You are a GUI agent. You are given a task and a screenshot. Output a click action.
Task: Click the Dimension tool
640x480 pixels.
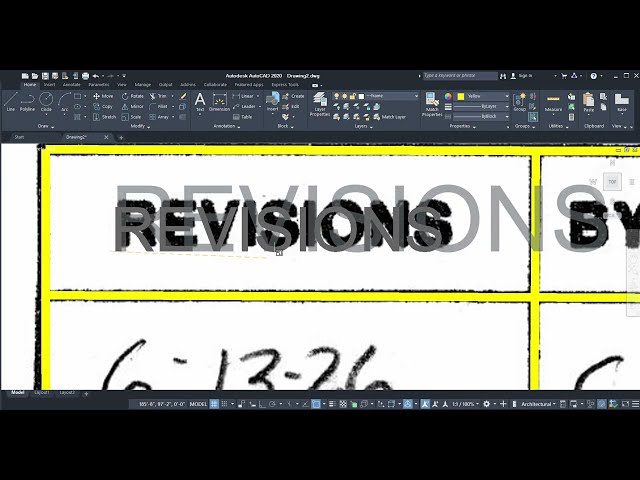tap(219, 102)
